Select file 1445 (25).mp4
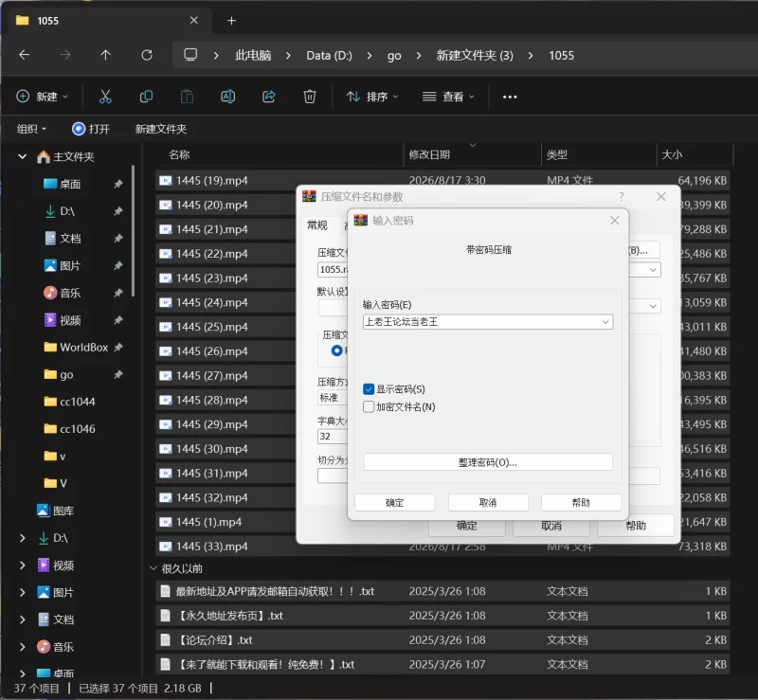This screenshot has height=700, width=758. (211, 327)
